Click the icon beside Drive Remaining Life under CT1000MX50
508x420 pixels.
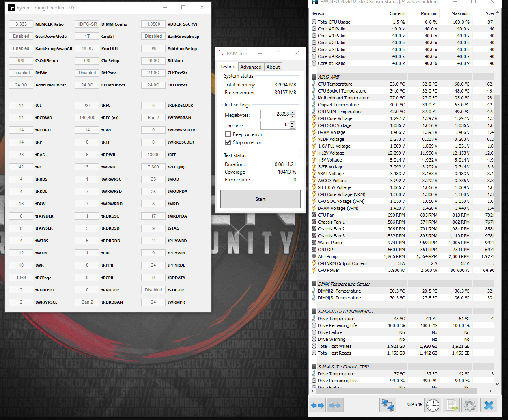314,325
